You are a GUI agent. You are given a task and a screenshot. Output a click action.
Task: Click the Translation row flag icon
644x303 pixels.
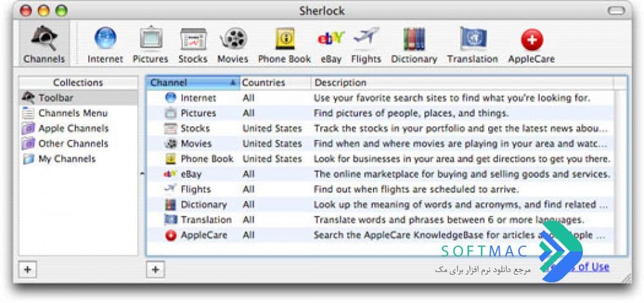(x=170, y=220)
